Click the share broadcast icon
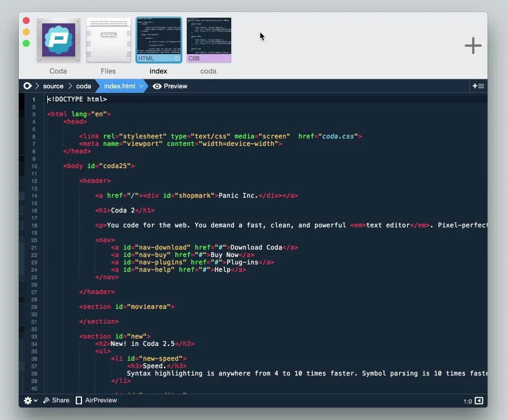 [46, 400]
